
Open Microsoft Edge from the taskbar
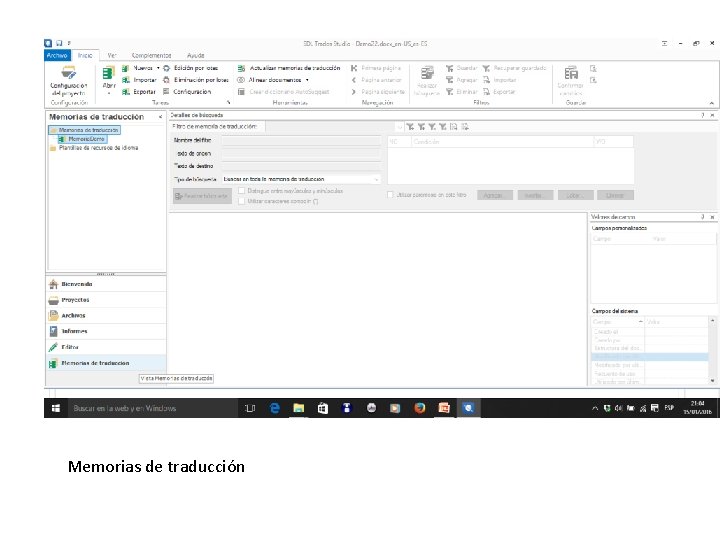click(275, 408)
